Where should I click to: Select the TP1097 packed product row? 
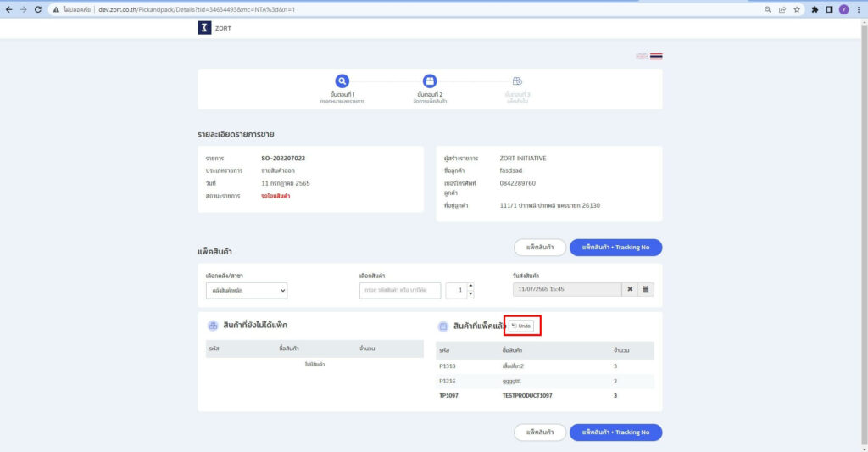pyautogui.click(x=545, y=395)
